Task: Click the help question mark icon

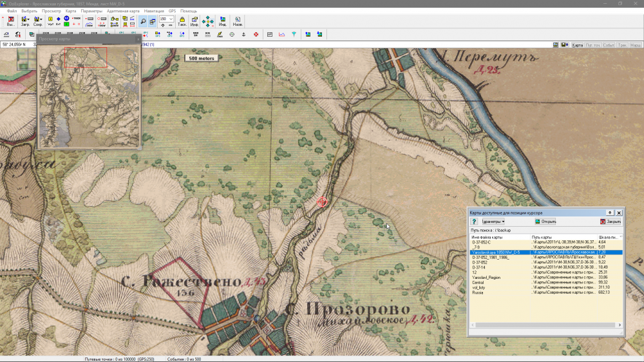Action: [x=474, y=221]
